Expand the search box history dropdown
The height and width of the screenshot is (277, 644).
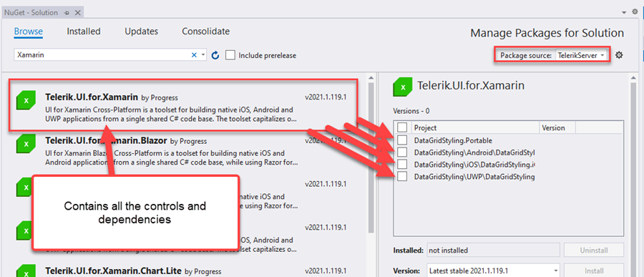pos(203,55)
